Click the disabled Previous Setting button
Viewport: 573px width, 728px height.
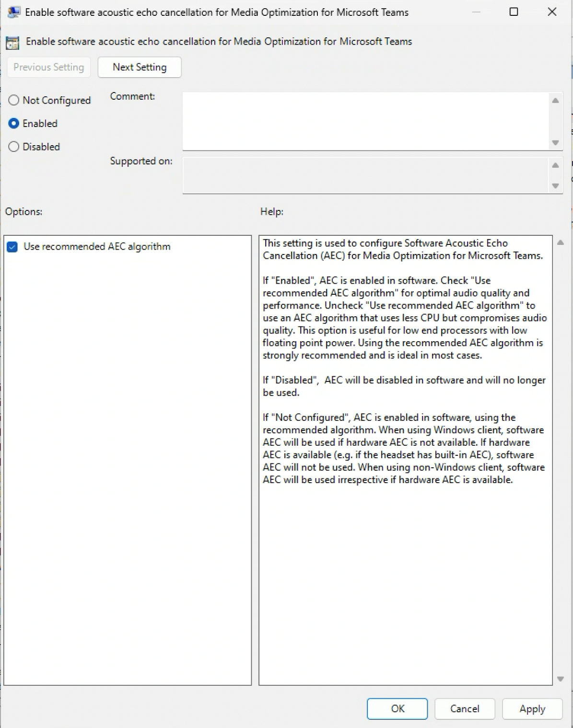(x=48, y=67)
